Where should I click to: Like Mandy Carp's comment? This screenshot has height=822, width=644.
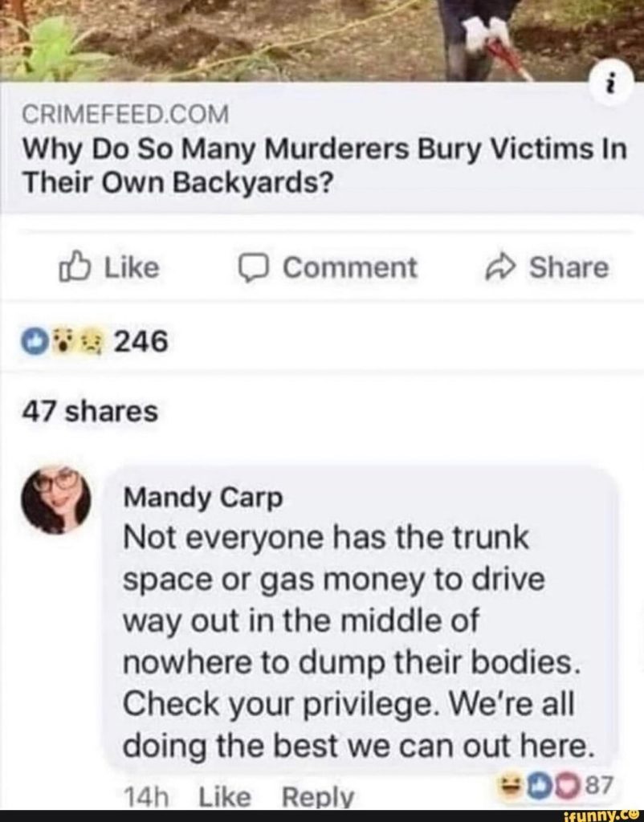tap(225, 797)
